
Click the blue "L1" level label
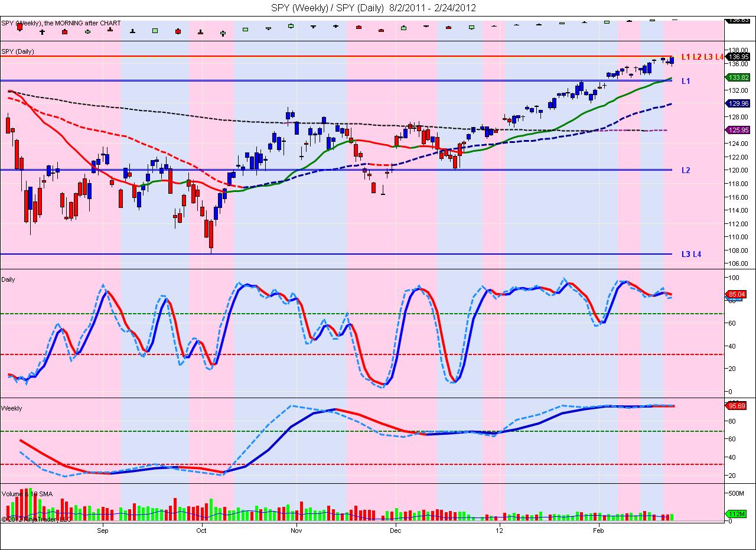click(686, 81)
